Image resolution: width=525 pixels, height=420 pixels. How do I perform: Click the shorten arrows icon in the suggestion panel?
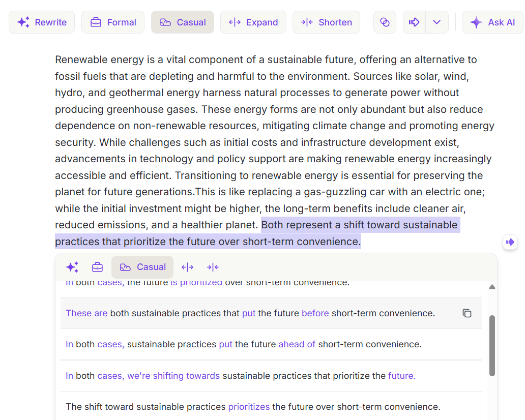(213, 267)
